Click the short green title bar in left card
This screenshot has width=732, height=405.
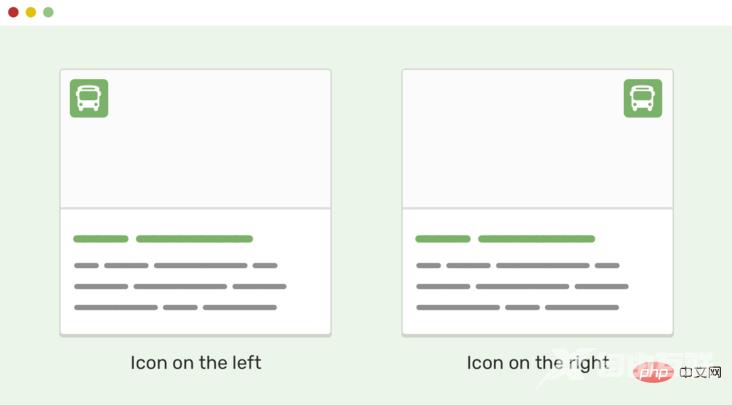(101, 239)
